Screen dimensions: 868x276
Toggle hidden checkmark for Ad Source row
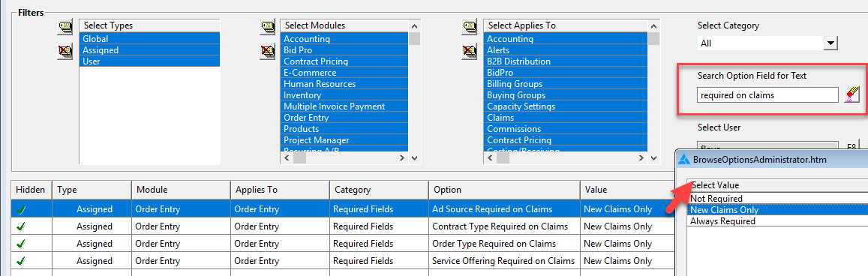[22, 210]
